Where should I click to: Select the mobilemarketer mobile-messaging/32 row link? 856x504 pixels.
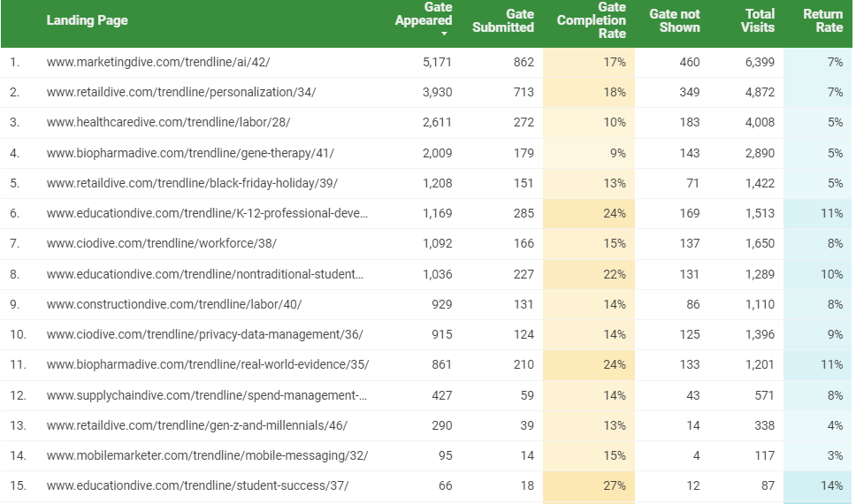pos(207,455)
